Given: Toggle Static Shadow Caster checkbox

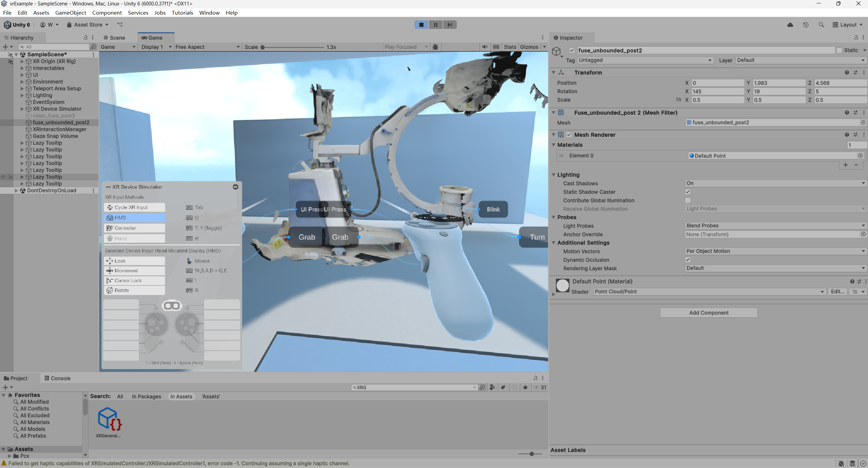Looking at the screenshot, I should (x=688, y=192).
